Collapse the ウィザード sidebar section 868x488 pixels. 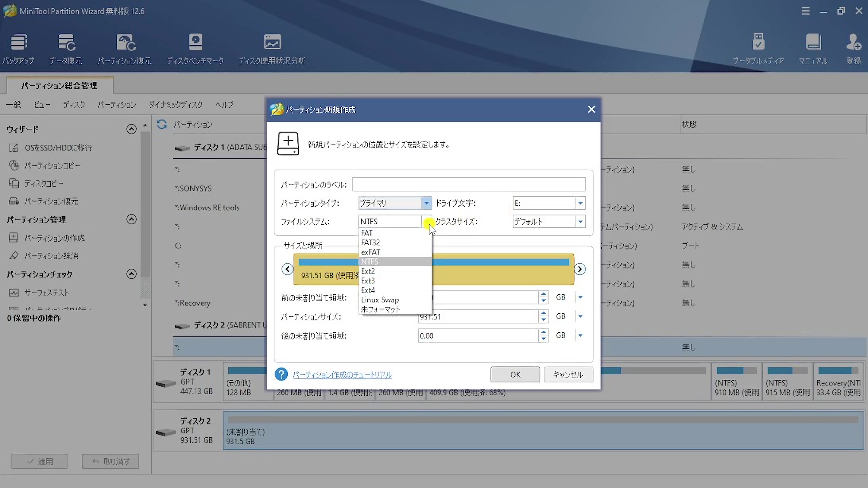[x=131, y=129]
